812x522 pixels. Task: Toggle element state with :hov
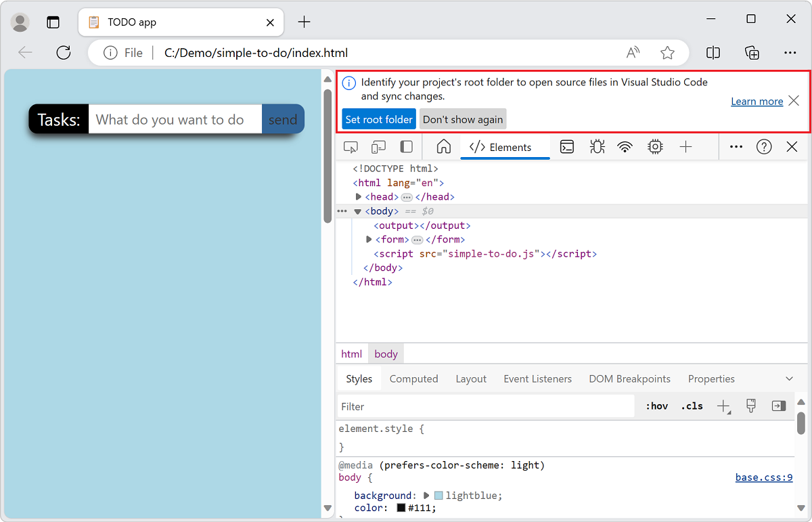pyautogui.click(x=656, y=406)
